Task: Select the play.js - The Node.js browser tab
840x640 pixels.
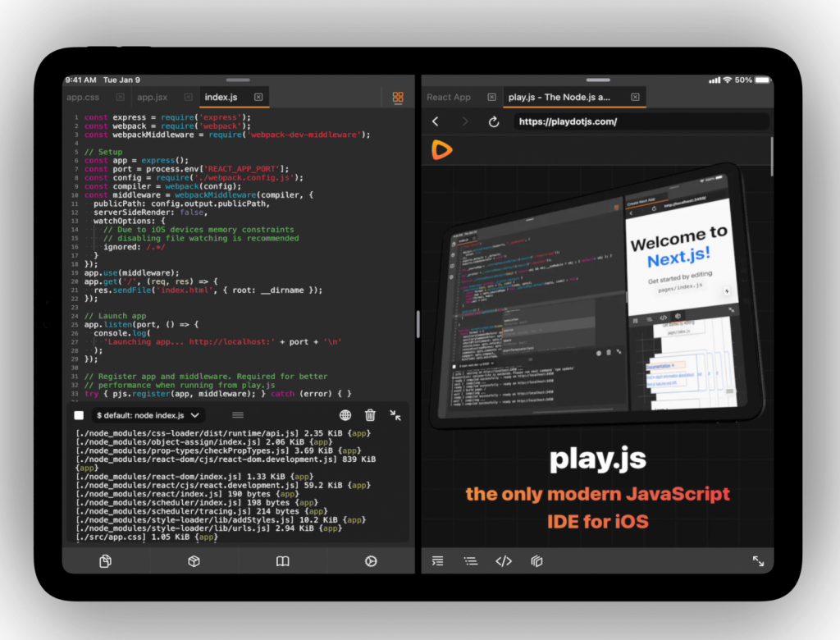Action: pyautogui.click(x=559, y=97)
